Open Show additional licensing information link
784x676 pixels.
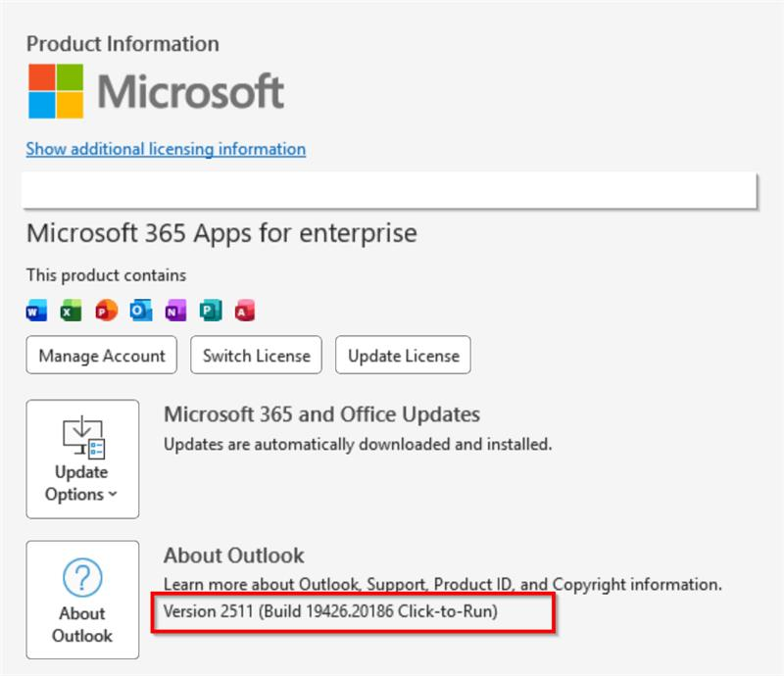pos(166,149)
